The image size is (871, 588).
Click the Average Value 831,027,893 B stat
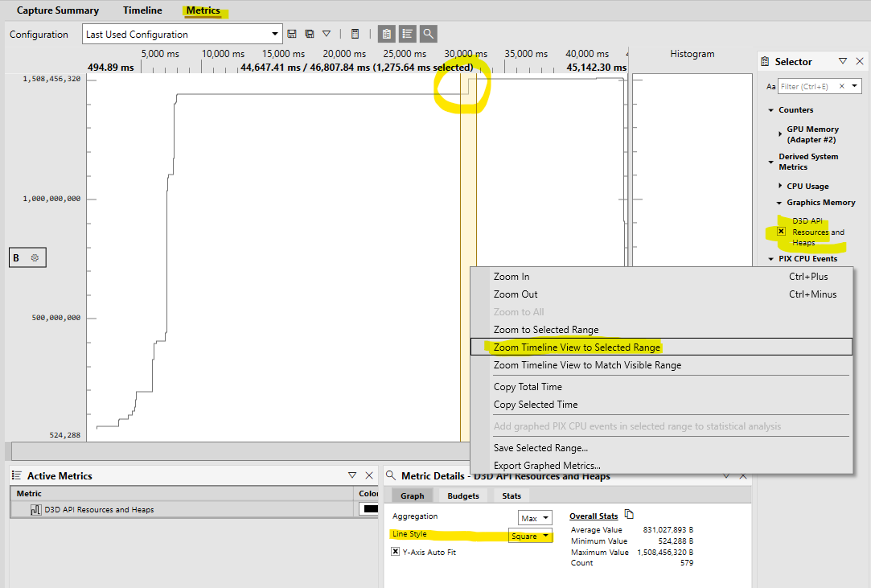[x=632, y=530]
